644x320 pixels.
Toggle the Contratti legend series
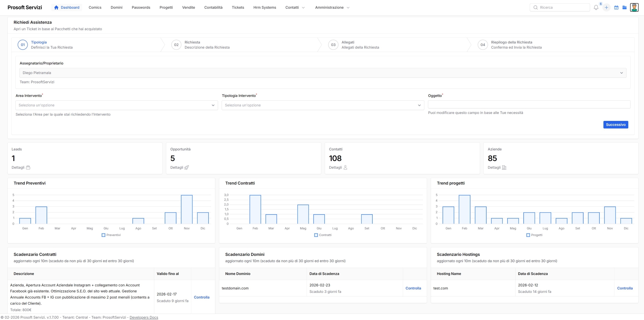[x=323, y=235]
